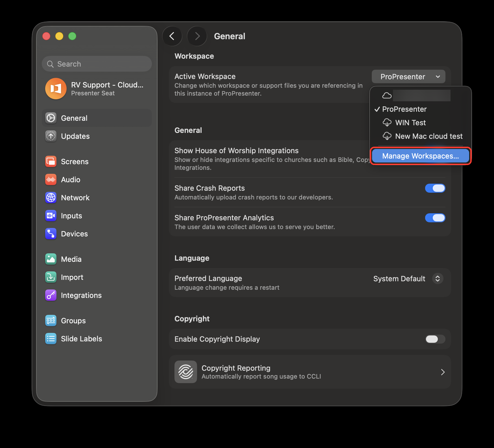
Task: Click the Updates arrow icon
Action: 51,136
